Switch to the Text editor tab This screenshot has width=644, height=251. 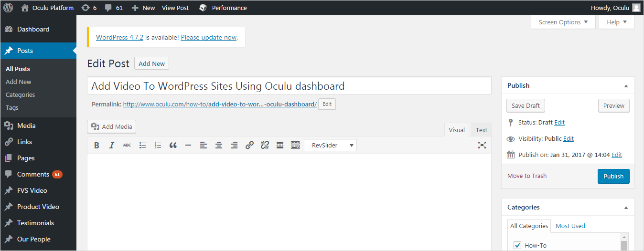tap(482, 130)
